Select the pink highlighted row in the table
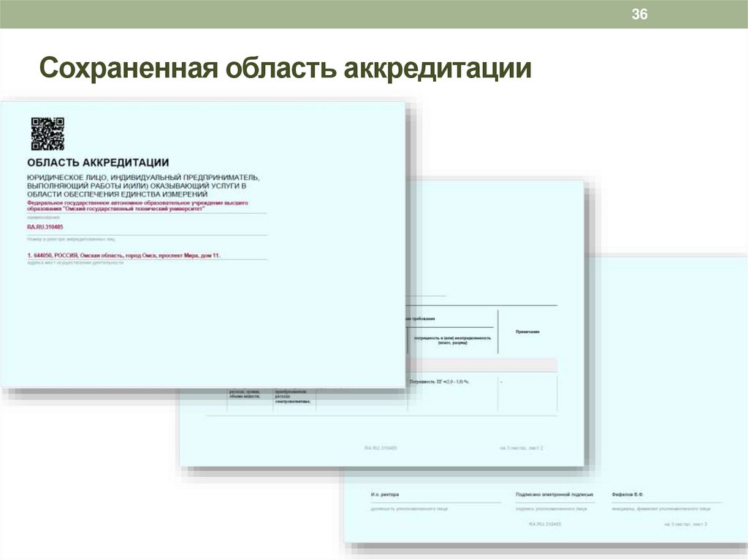This screenshot has height=560, width=748. coord(482,363)
